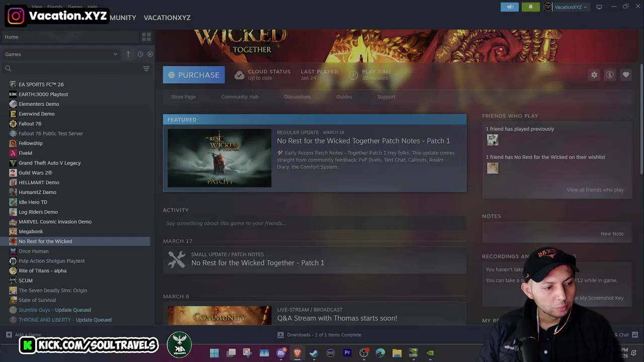The width and height of the screenshot is (644, 362).
Task: Select EARTH:3000 Playtest in library
Action: tap(43, 94)
